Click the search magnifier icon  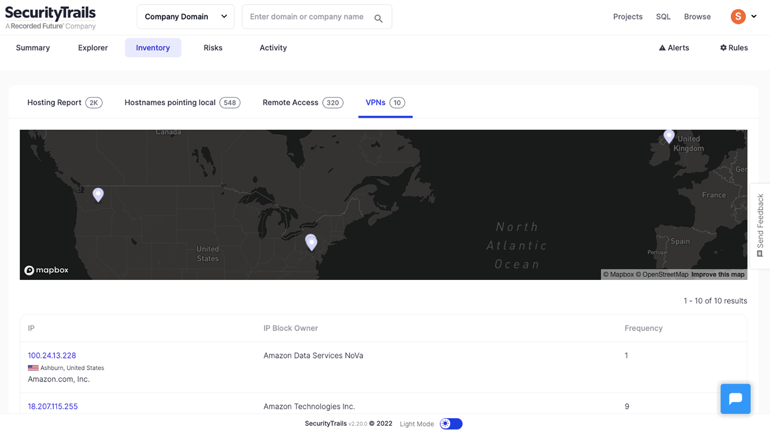click(x=378, y=19)
